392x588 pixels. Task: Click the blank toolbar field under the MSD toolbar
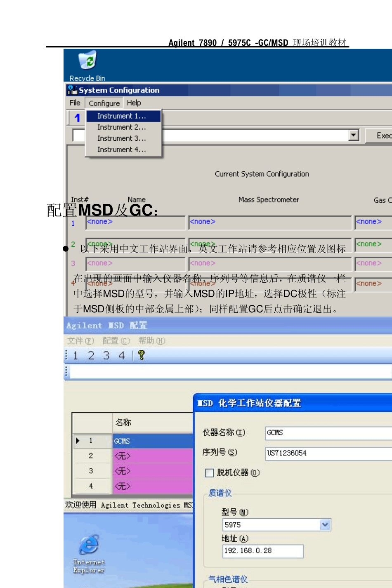(x=230, y=372)
